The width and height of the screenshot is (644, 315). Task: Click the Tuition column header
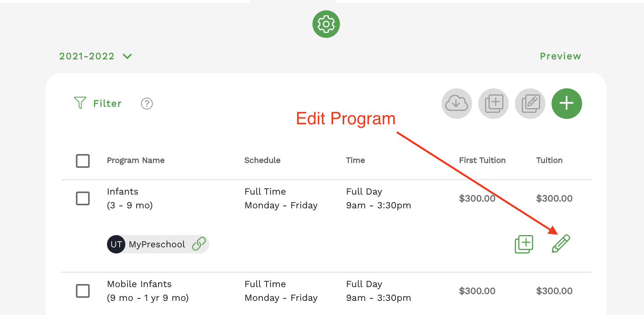point(549,160)
